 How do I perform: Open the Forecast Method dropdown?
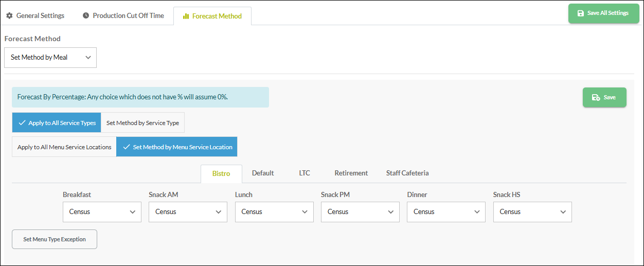(50, 58)
